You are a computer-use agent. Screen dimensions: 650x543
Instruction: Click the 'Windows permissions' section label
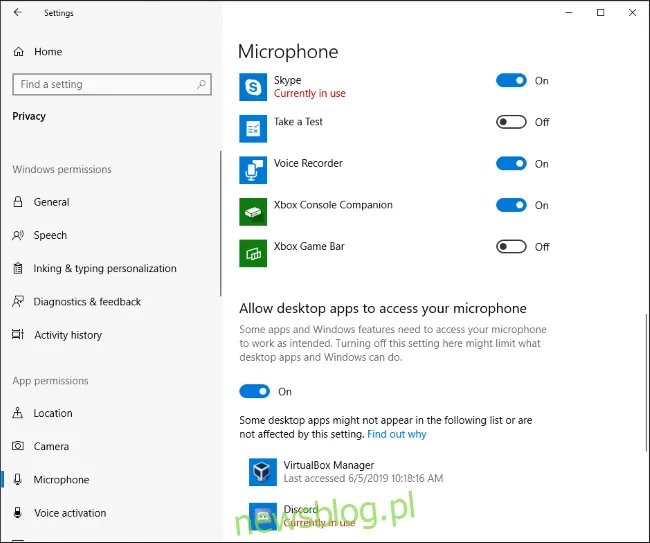62,169
